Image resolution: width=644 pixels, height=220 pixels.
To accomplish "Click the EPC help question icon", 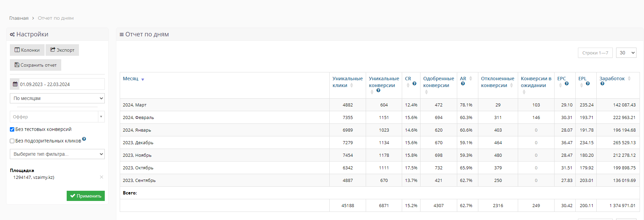I will pyautogui.click(x=566, y=84).
